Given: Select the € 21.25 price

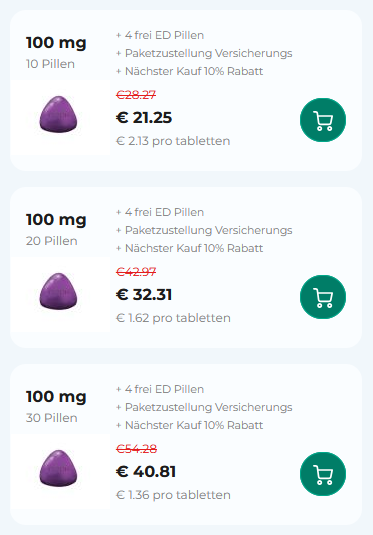Looking at the screenshot, I should pos(144,118).
